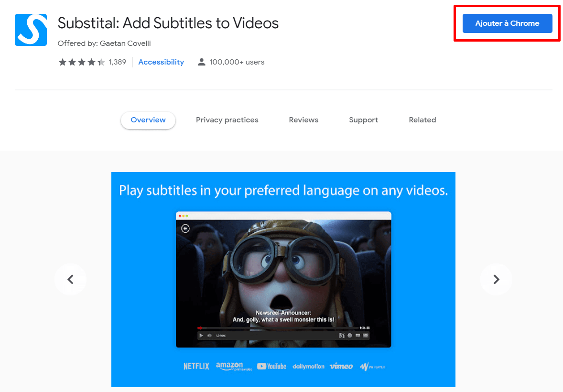
Task: Click the Substital icon in player controls
Action: pyautogui.click(x=342, y=336)
